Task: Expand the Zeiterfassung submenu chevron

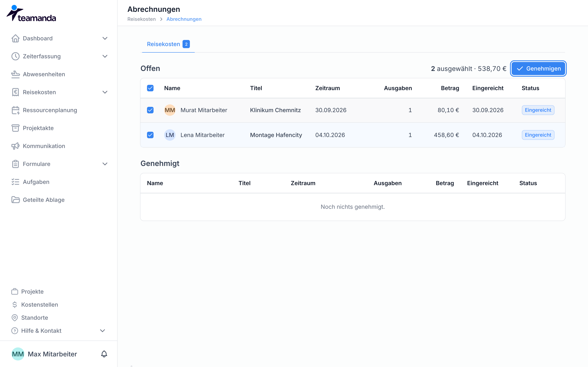Action: tap(105, 56)
